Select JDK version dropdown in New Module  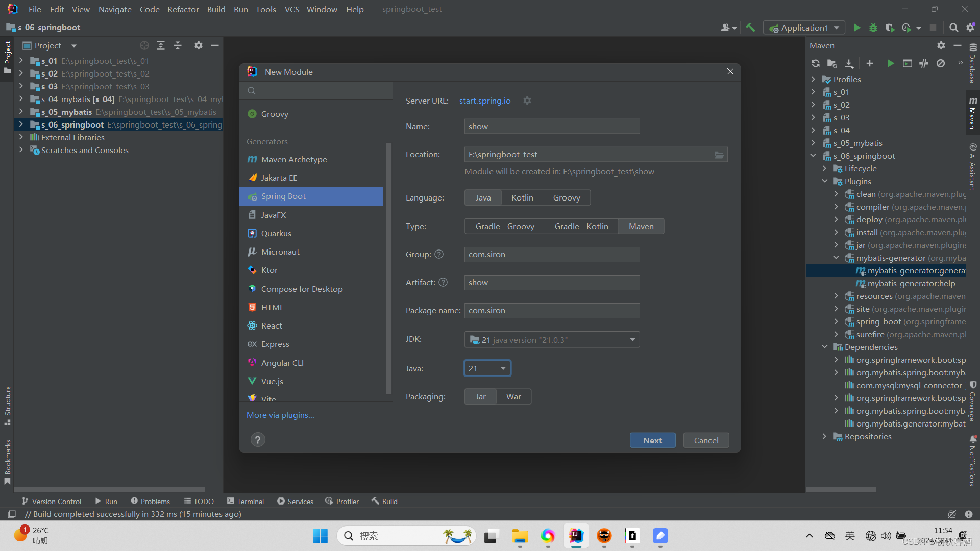(552, 339)
